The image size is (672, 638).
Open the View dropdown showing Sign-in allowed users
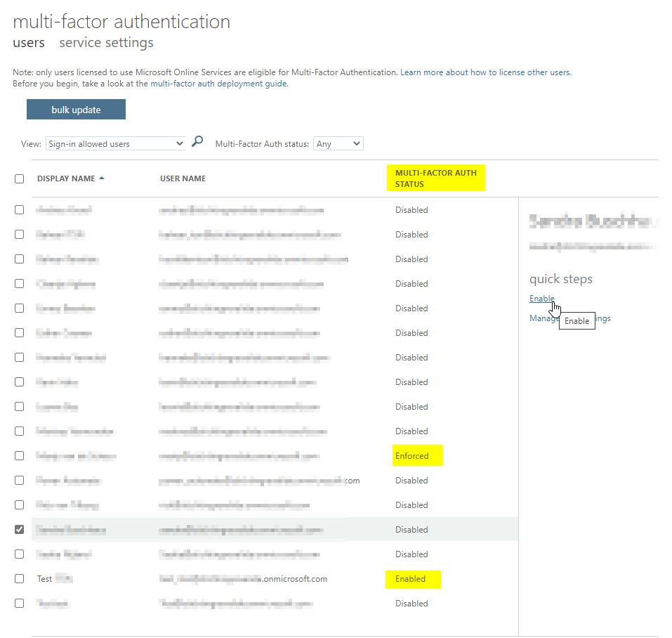[x=115, y=143]
